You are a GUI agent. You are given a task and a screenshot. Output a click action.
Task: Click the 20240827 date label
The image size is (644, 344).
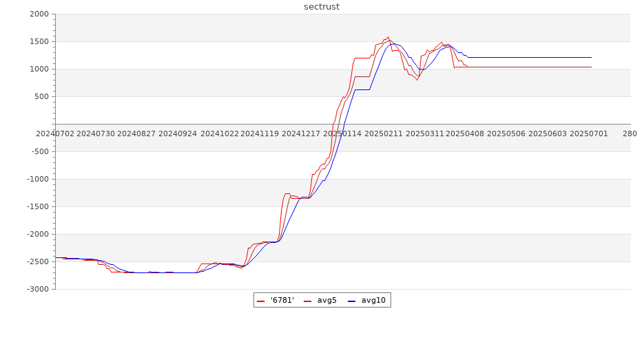pyautogui.click(x=136, y=133)
